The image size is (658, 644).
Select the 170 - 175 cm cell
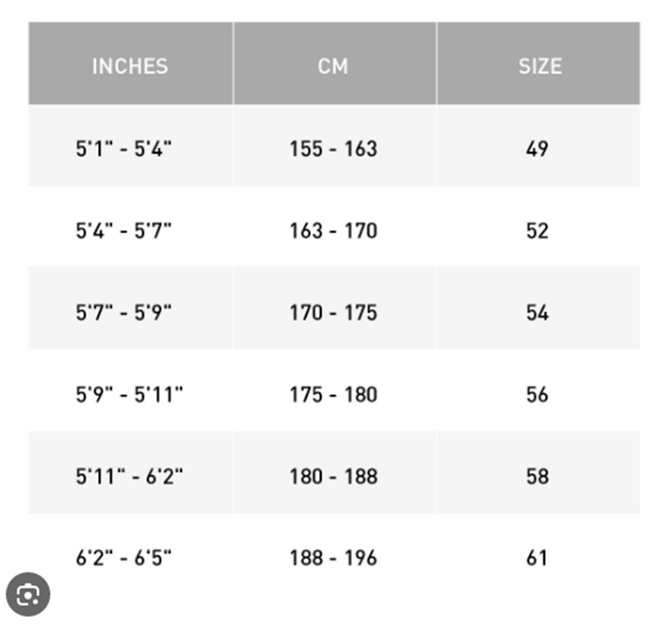333,312
